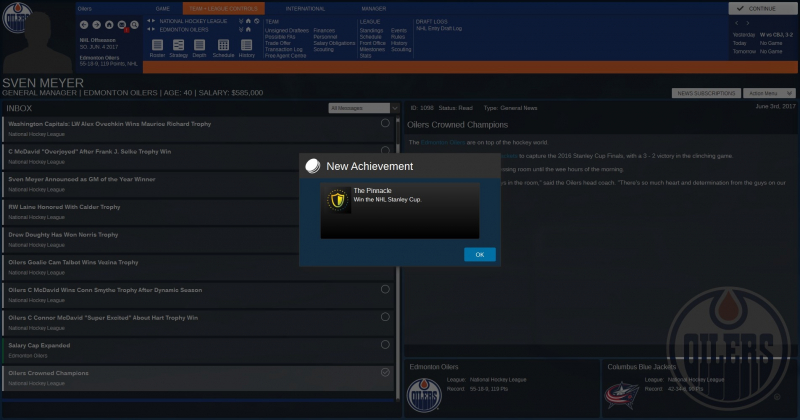This screenshot has width=800, height=420.
Task: Open the National Hockey League home icon
Action: pos(248,21)
